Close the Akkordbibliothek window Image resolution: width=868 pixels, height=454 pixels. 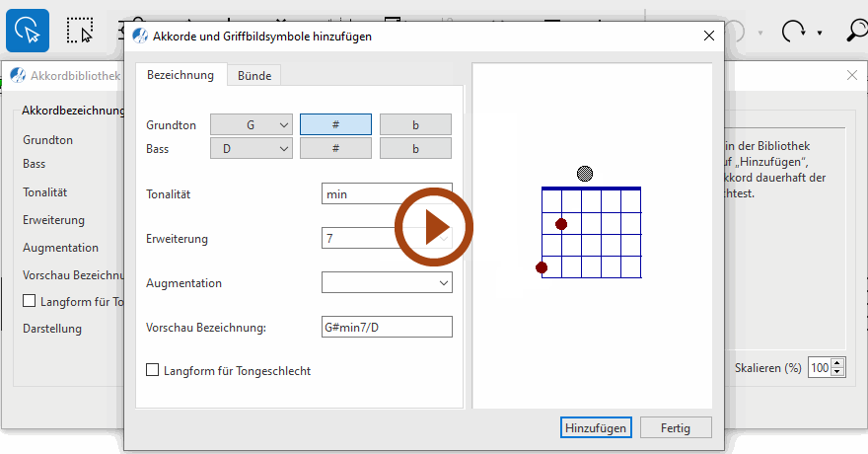[852, 75]
